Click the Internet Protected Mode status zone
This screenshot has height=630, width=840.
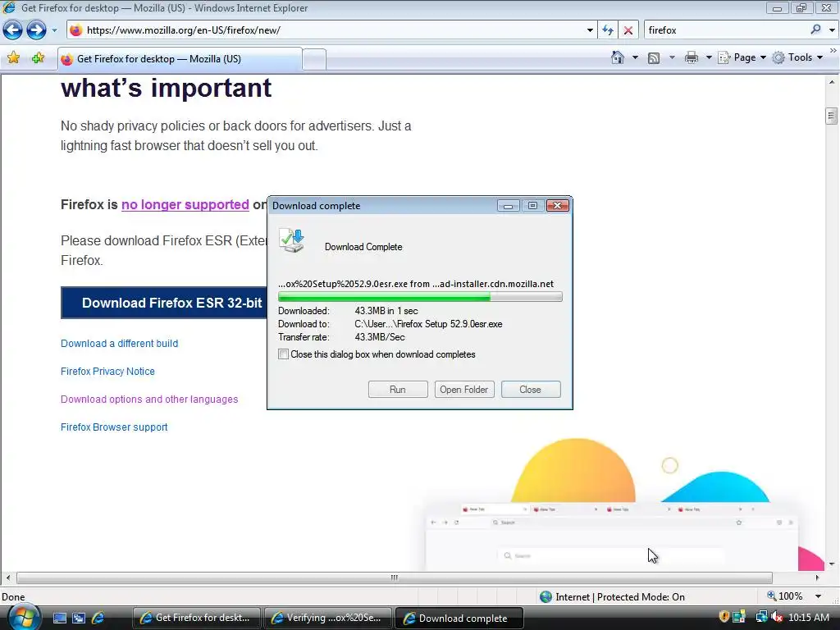pos(613,597)
